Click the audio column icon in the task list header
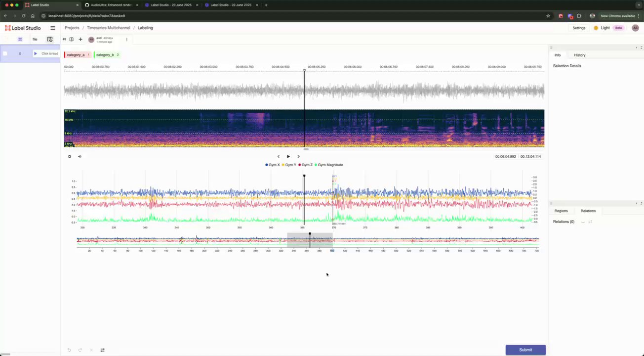 pos(50,39)
